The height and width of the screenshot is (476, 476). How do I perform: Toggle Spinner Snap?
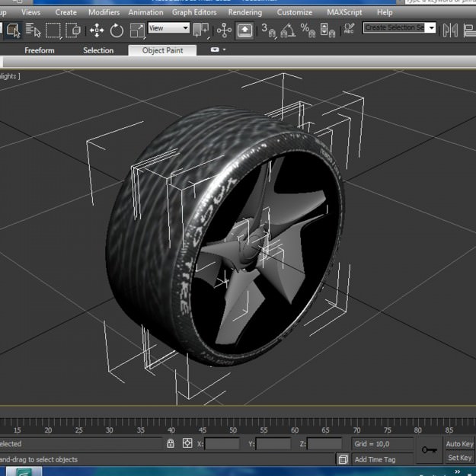[x=327, y=30]
